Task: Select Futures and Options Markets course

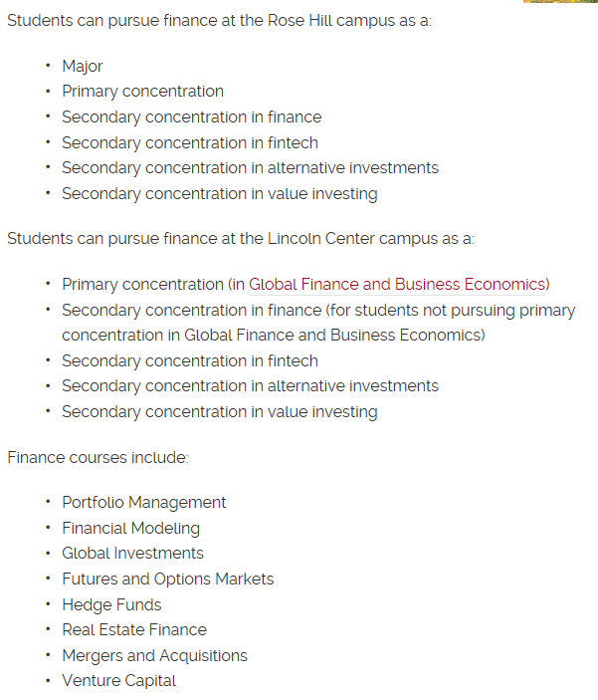Action: point(167,580)
